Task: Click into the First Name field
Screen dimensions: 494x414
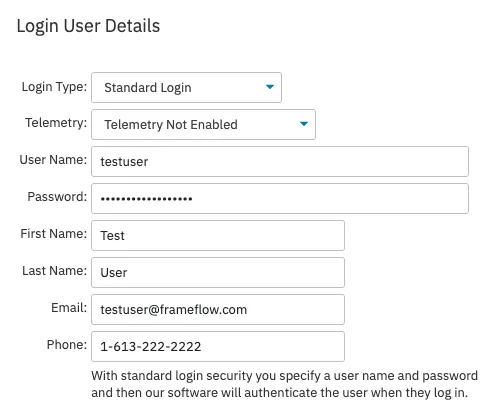Action: tap(218, 235)
